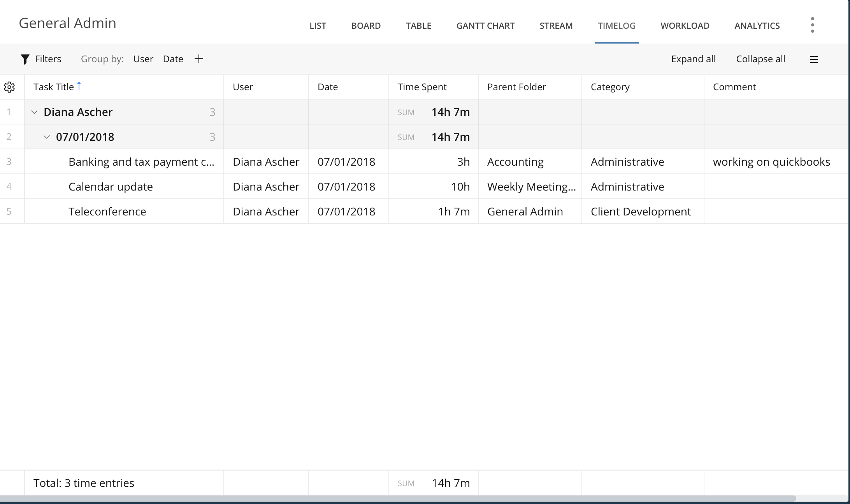The image size is (850, 504).
Task: Open the three-dot more options menu
Action: (x=812, y=25)
